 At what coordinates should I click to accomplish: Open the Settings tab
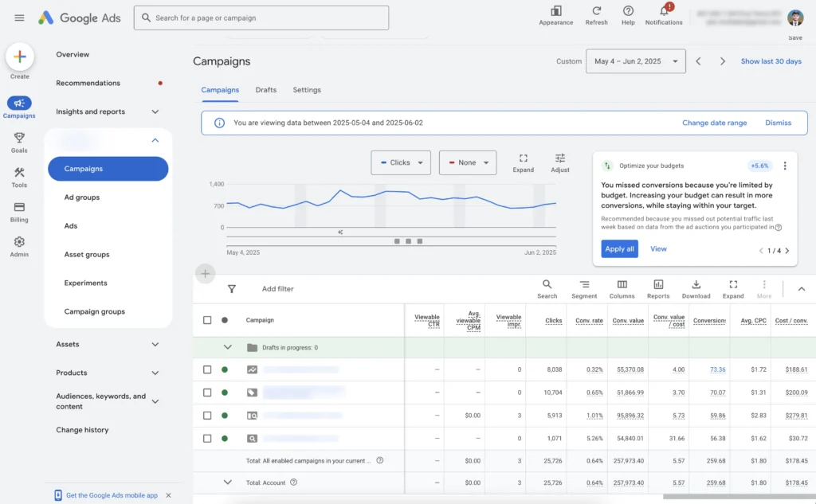[307, 90]
